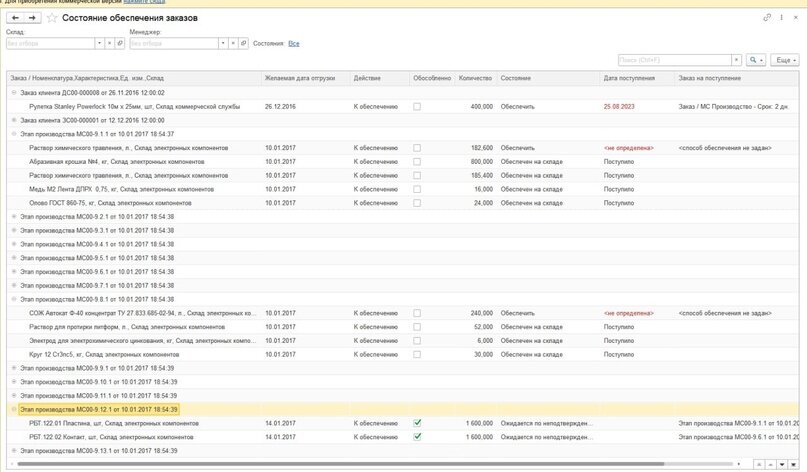Select Этап производства МС00-9.7.1 row
The image size is (807, 472).
pos(402,286)
